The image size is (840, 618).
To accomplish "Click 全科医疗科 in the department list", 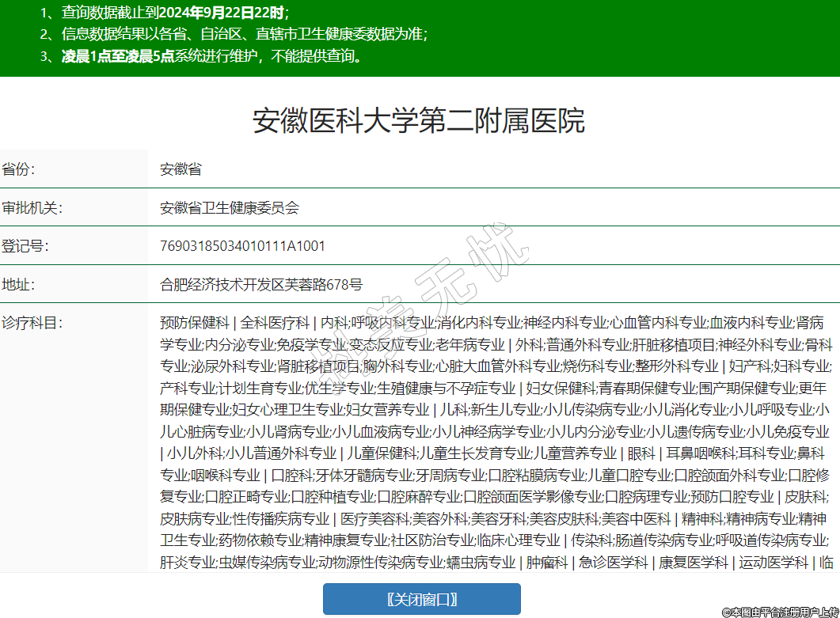I will point(275,323).
